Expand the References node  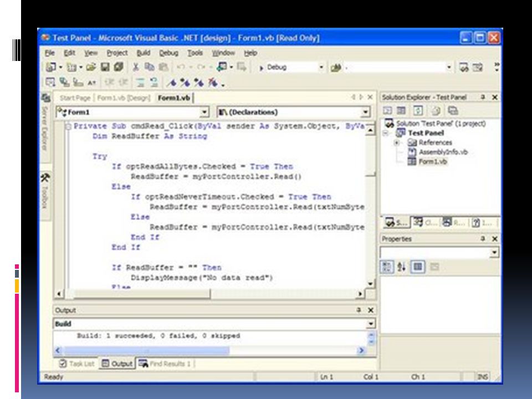point(396,143)
